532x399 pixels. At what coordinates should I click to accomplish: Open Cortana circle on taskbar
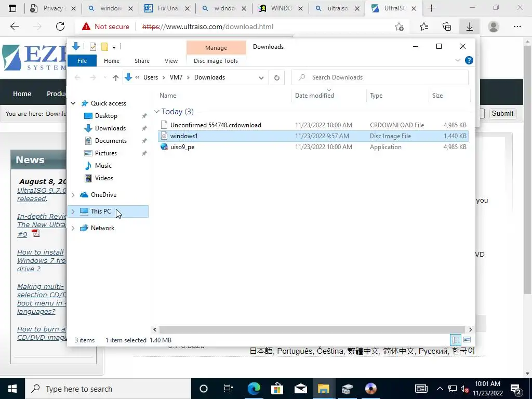(204, 389)
